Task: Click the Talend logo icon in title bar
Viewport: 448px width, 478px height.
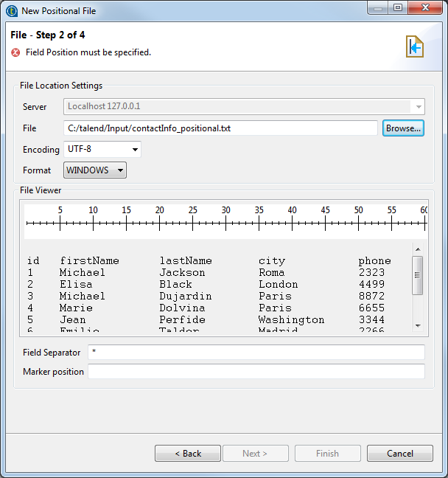Action: [12, 11]
